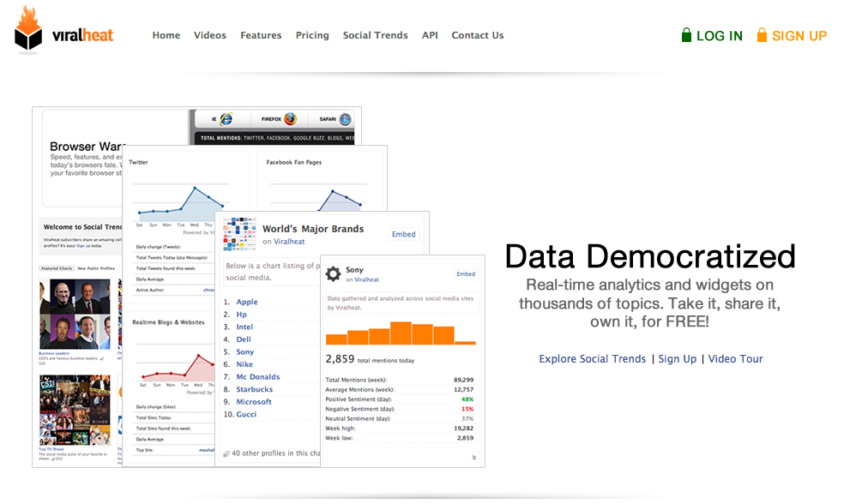Viewport: 844px width, 504px height.
Task: Click the Firefox browser icon
Action: point(290,118)
